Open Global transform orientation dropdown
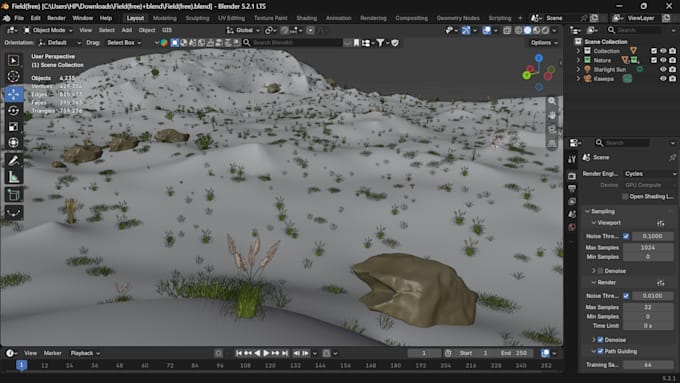 (243, 30)
